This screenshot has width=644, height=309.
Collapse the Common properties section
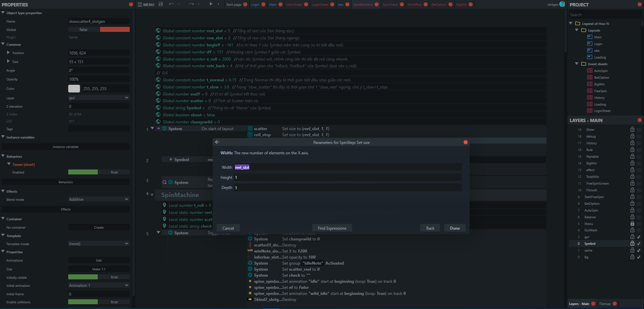coord(3,44)
